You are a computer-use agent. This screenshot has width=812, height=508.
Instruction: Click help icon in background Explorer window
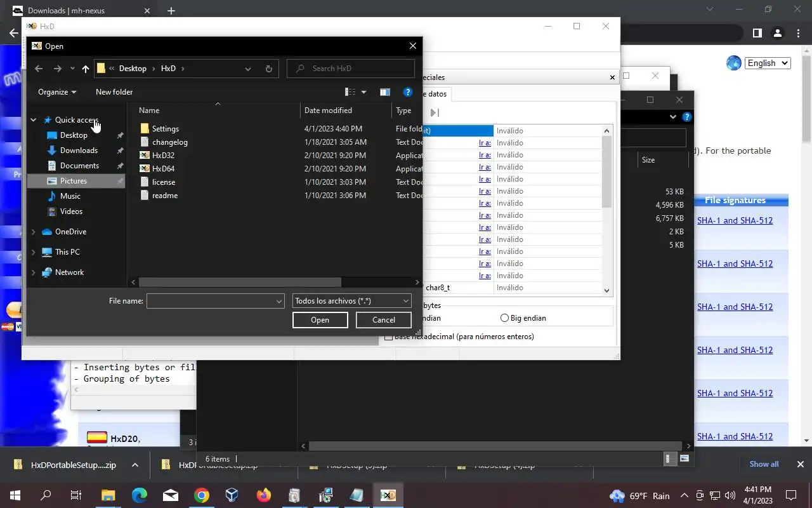point(686,117)
